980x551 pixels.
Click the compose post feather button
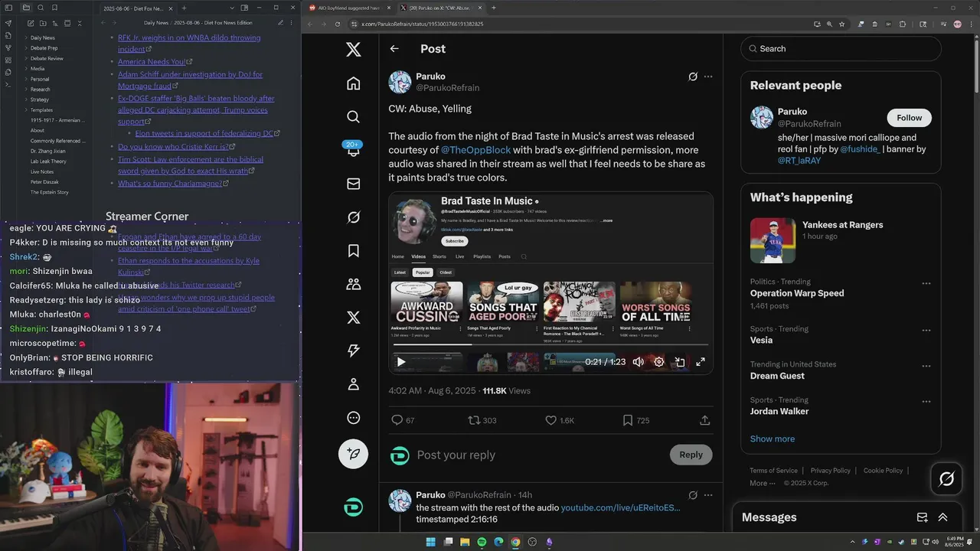click(x=353, y=454)
